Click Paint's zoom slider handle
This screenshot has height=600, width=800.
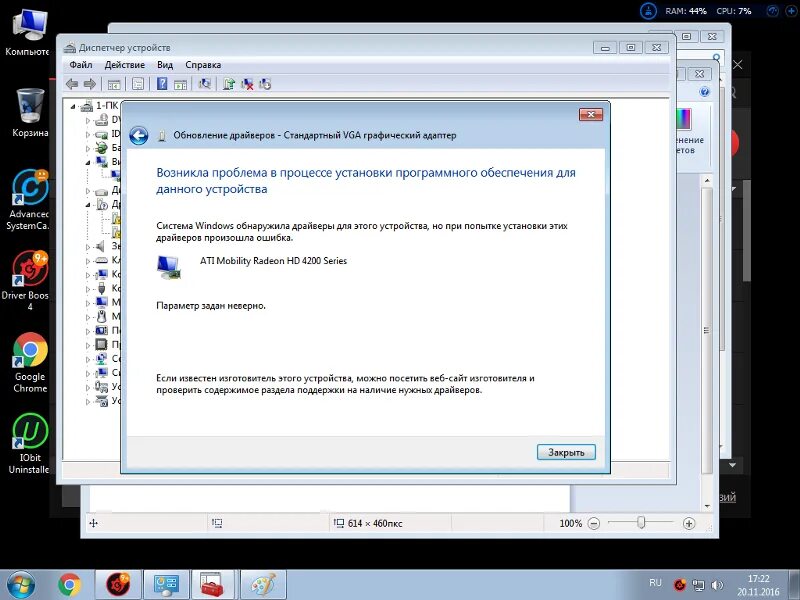pos(641,522)
